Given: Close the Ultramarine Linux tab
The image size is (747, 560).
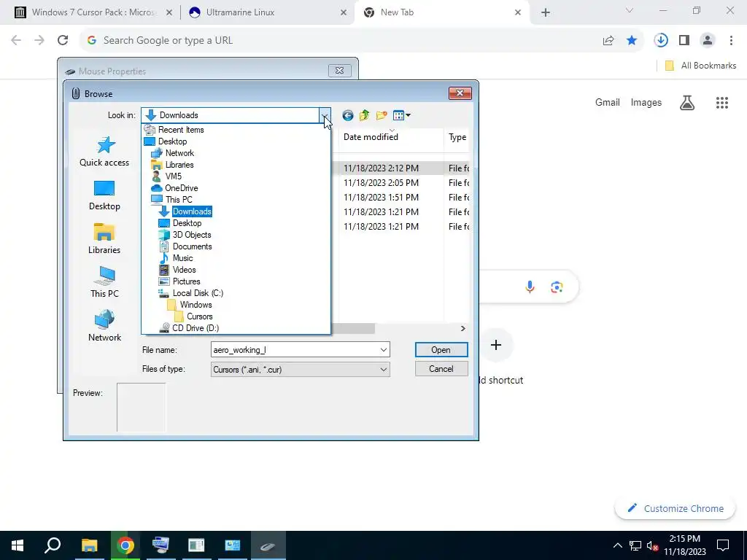Looking at the screenshot, I should [344, 12].
